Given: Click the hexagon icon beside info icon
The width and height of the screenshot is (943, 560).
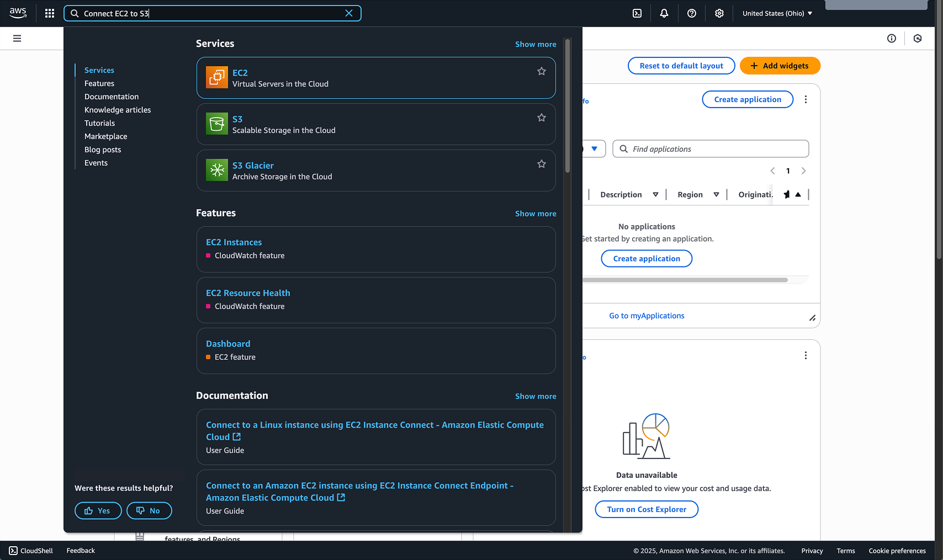Looking at the screenshot, I should coord(918,38).
